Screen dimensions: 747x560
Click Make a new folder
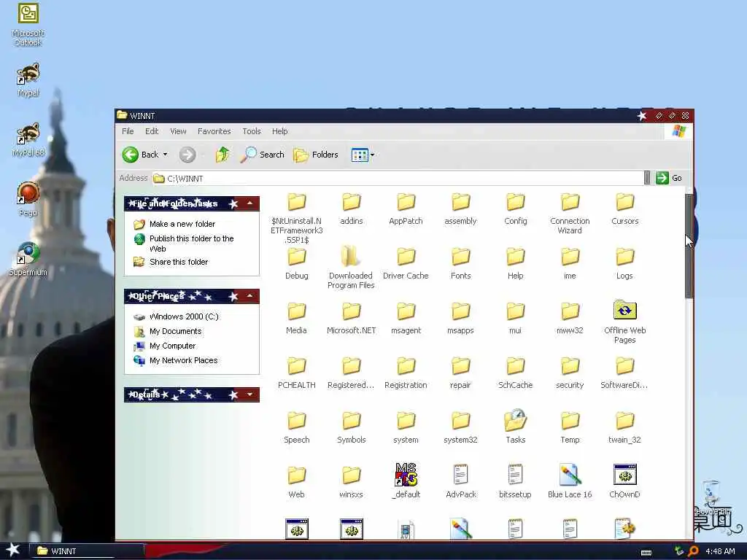[x=182, y=224]
